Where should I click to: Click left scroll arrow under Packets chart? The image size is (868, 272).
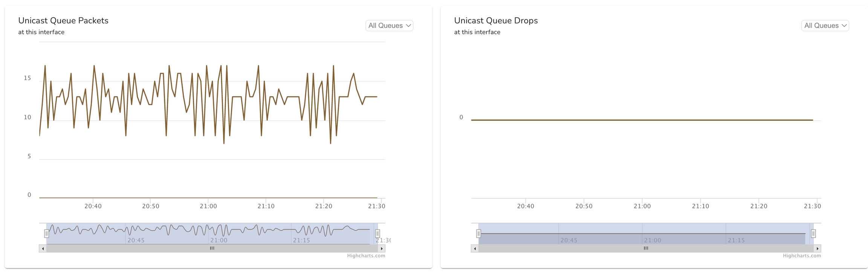coord(43,249)
